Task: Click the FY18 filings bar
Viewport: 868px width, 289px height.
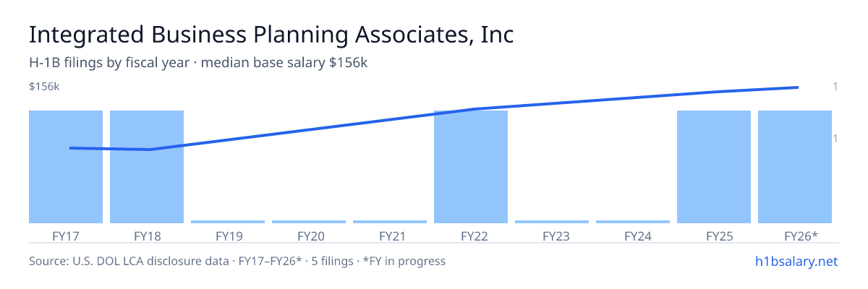Action: click(147, 167)
